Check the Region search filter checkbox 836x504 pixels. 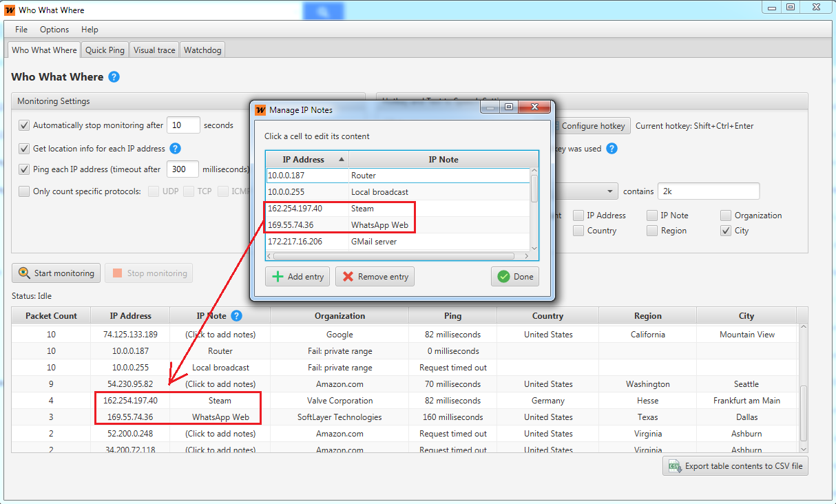coord(652,231)
